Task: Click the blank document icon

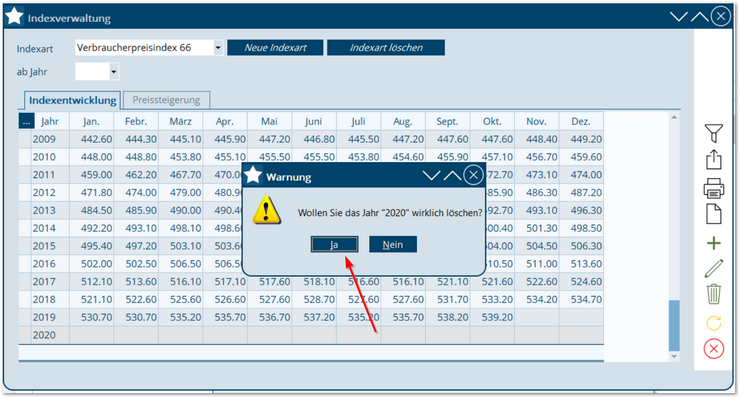Action: [x=714, y=214]
